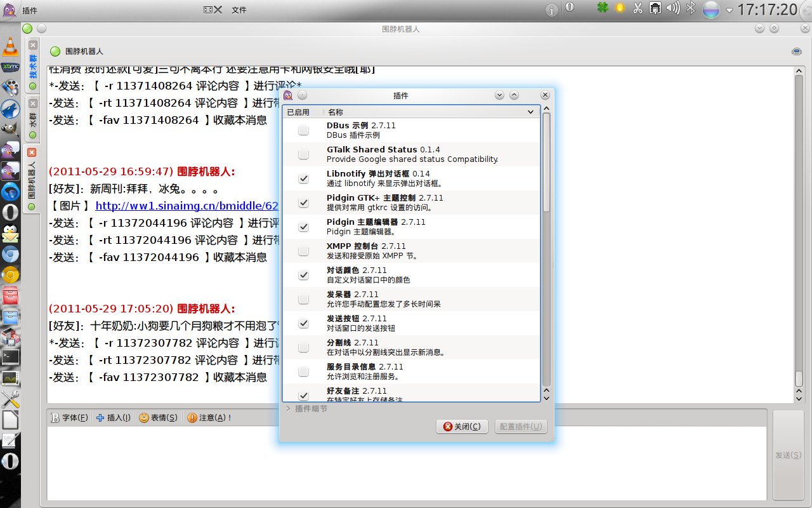Enable 发呆器 plugin checkbox
Screen dimensions: 812x508
point(303,299)
